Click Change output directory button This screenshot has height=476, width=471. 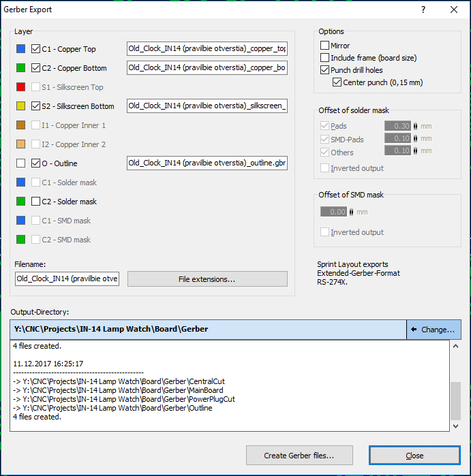click(433, 330)
